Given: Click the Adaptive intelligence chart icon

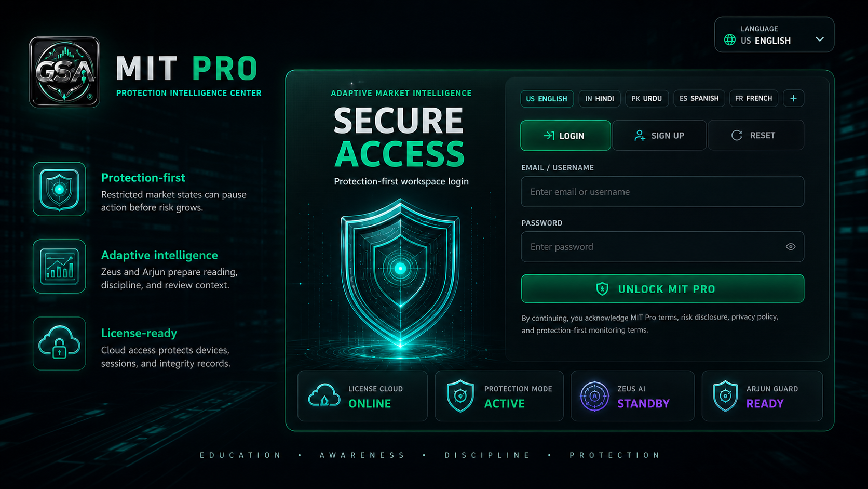Looking at the screenshot, I should click(59, 267).
